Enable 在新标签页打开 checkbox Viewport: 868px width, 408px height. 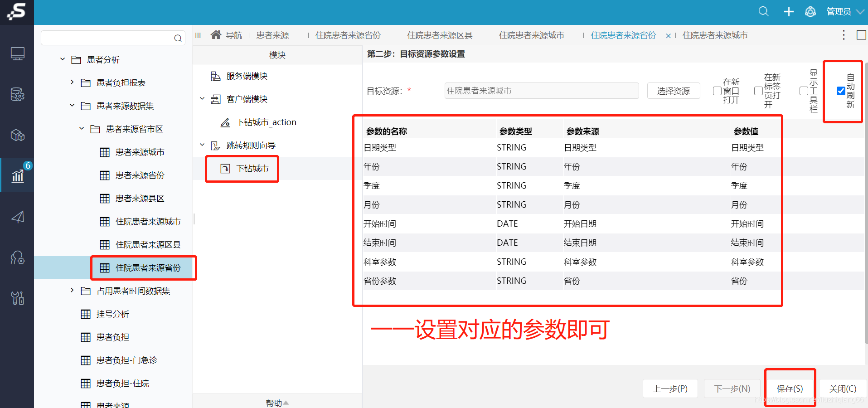coord(758,91)
